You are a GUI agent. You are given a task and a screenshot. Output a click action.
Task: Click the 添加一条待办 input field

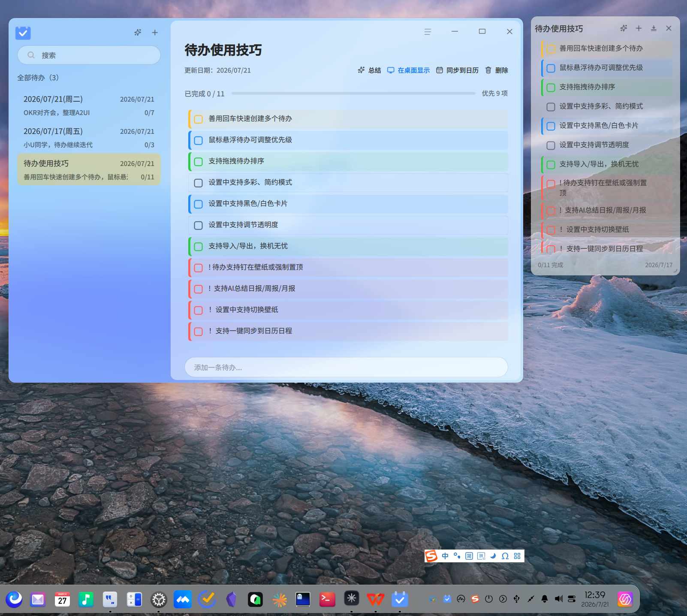click(346, 367)
